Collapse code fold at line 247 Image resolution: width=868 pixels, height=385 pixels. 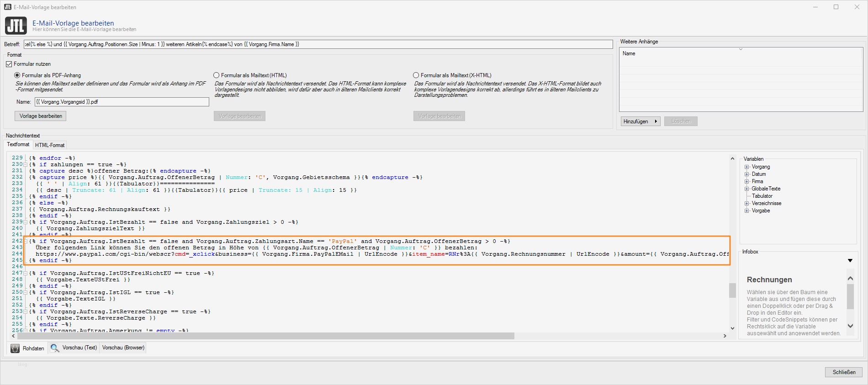point(26,273)
